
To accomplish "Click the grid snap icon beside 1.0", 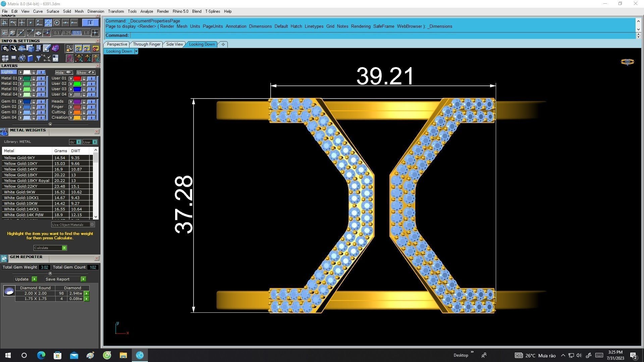I will click(x=95, y=33).
